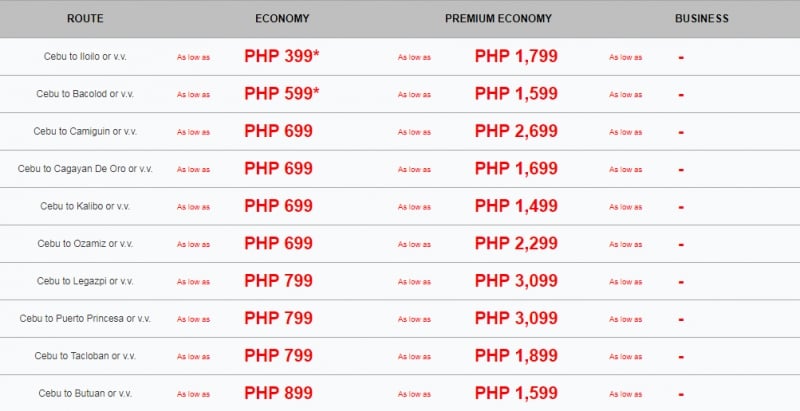Pick Cebu to Camiguin premium economy PHP 2,699

pyautogui.click(x=516, y=131)
